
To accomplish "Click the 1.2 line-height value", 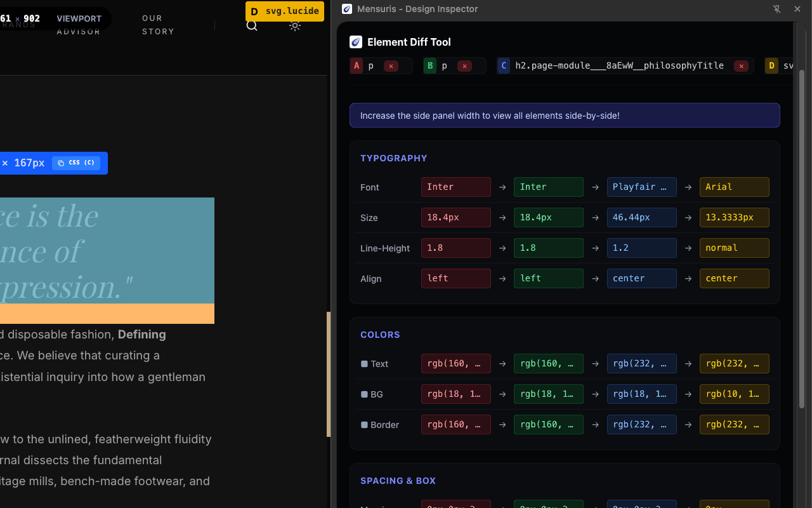I will pos(642,248).
